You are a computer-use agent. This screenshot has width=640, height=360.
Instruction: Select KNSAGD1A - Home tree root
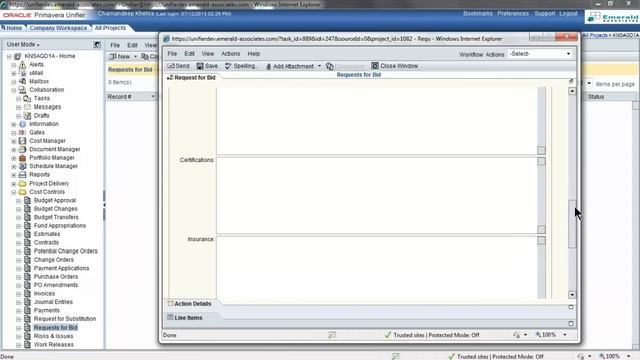coord(50,56)
